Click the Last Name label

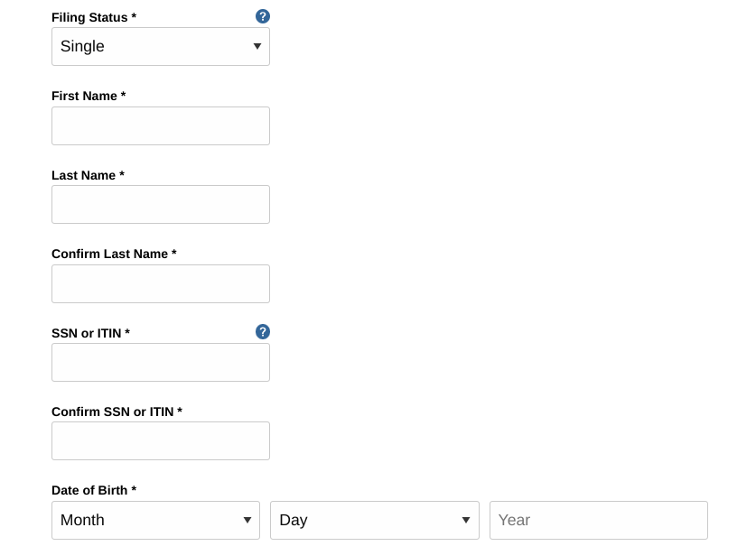[x=88, y=175]
